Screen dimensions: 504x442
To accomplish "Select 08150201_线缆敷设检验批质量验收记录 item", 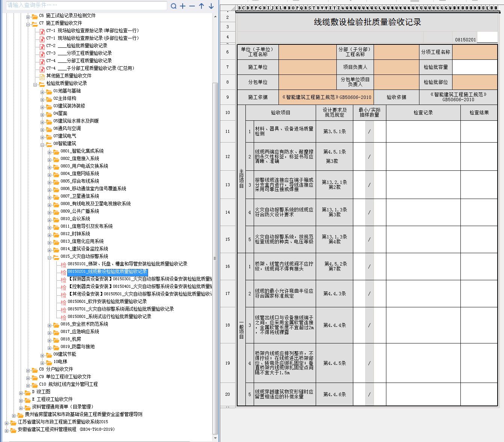I will click(x=107, y=272).
